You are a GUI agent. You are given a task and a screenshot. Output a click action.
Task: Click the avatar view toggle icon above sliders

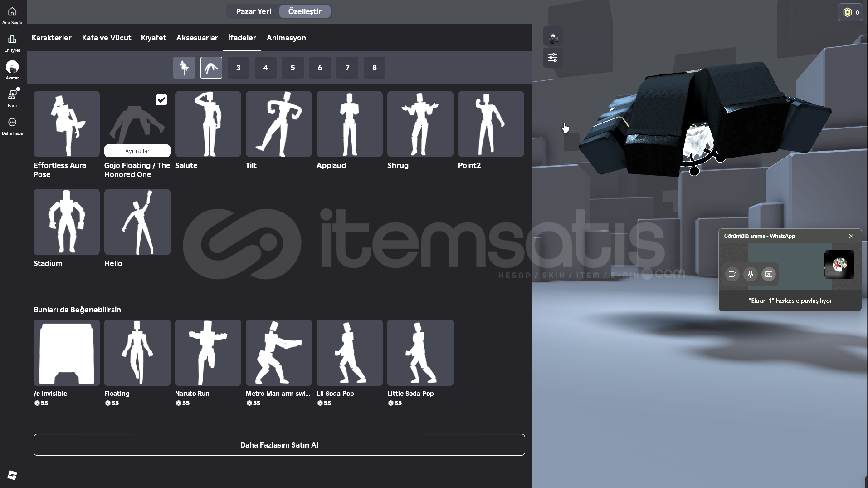pos(553,38)
